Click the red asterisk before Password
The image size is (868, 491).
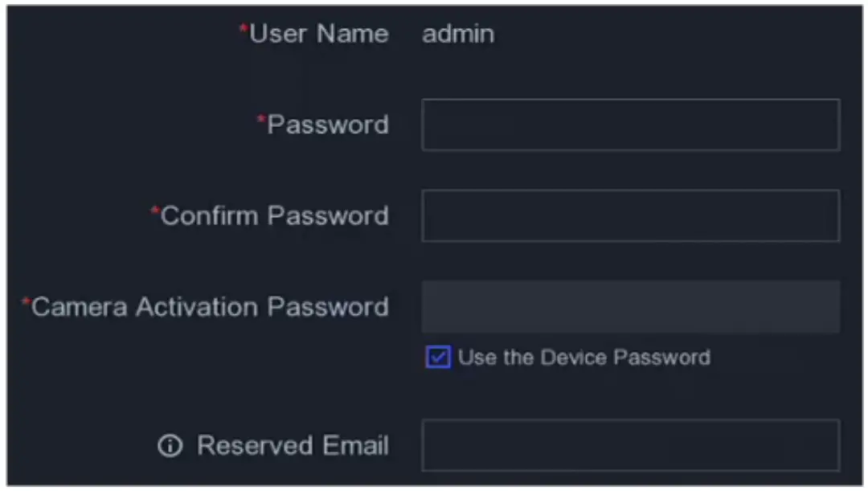(x=261, y=121)
